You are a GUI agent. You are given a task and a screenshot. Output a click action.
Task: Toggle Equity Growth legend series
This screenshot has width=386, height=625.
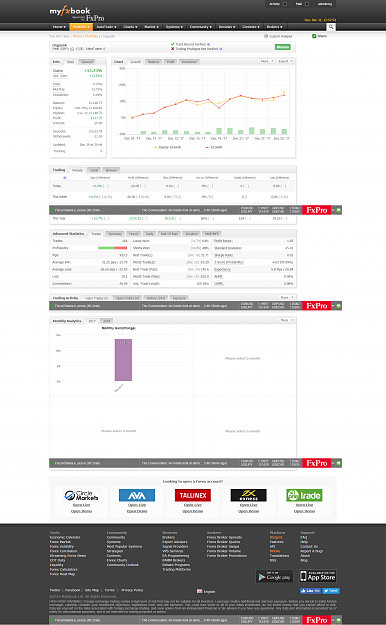click(167, 147)
